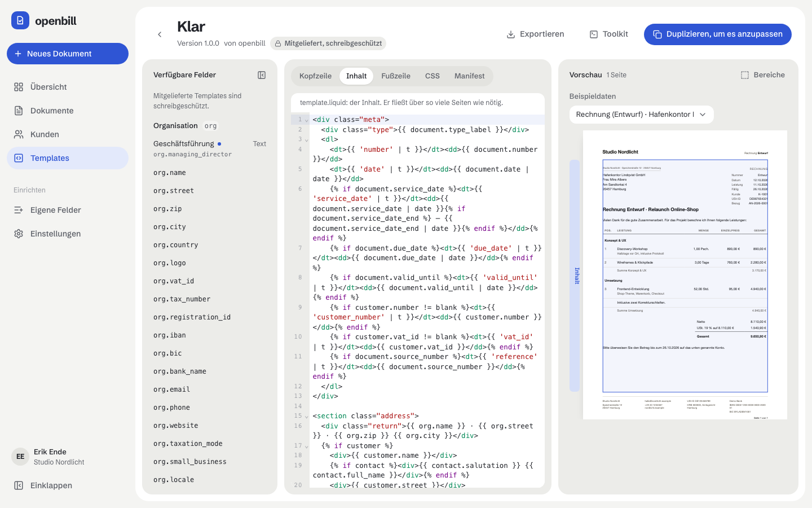Open Übersicht from the sidebar
This screenshot has width=812, height=508.
point(68,87)
